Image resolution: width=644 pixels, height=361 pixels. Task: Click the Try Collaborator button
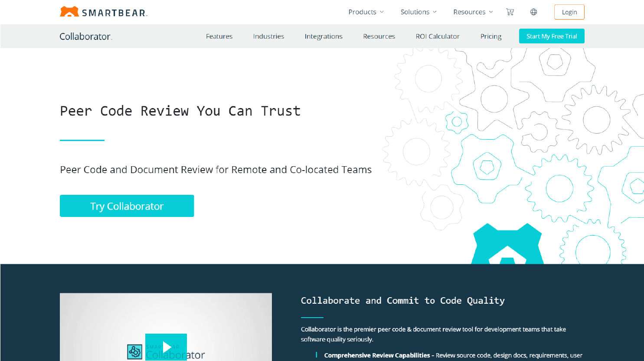(127, 206)
